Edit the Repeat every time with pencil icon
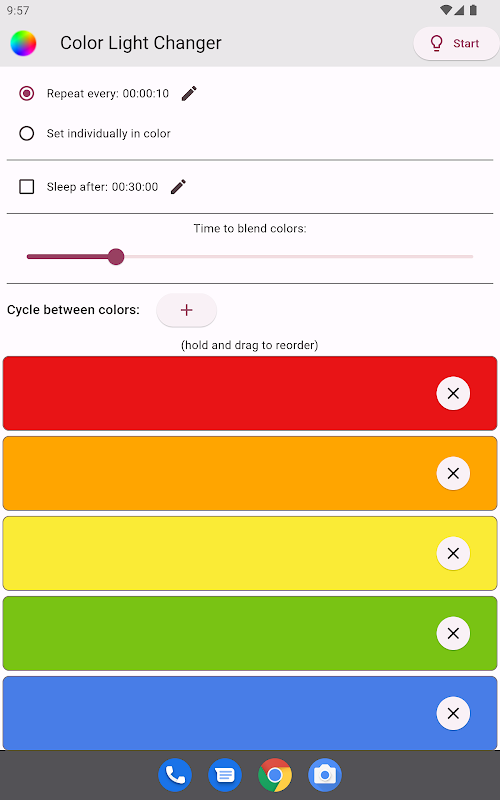This screenshot has height=800, width=500. coord(189,93)
